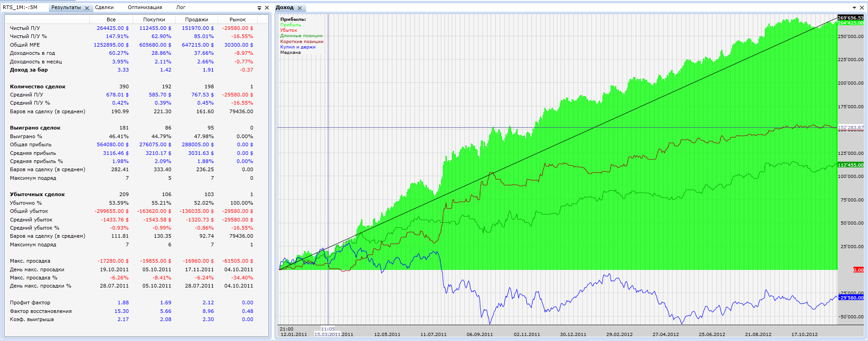Click the 17.10.2012 date on time axis

click(x=805, y=335)
